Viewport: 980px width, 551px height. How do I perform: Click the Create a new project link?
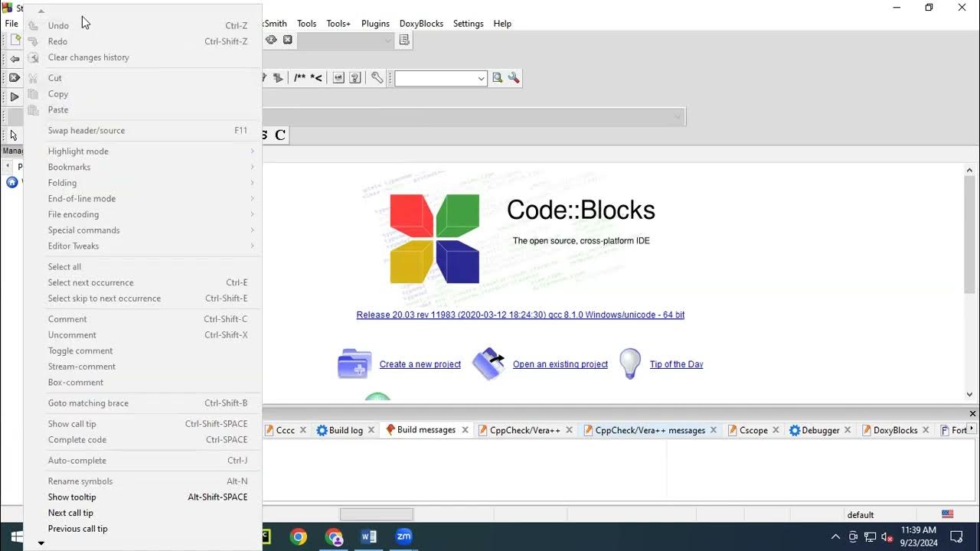(420, 364)
